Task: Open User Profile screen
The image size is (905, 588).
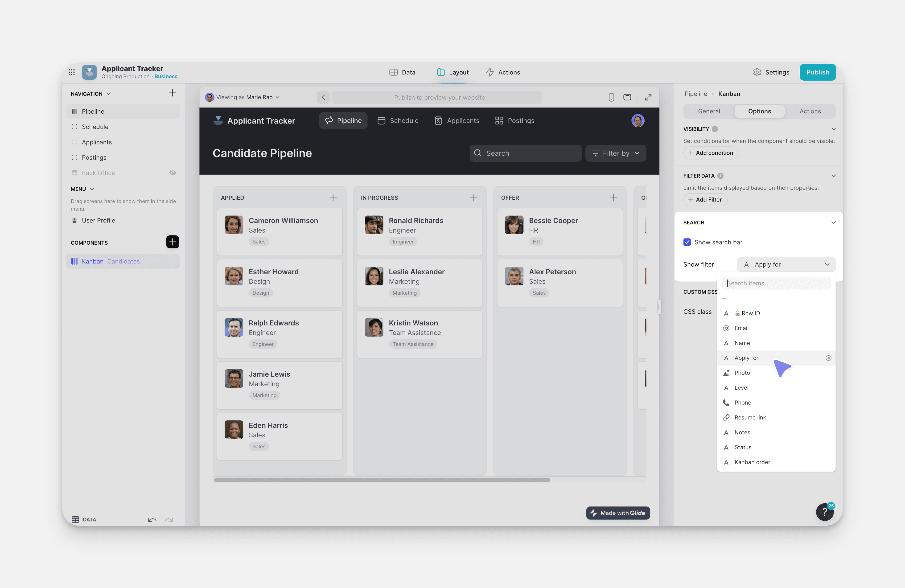Action: (x=123, y=221)
